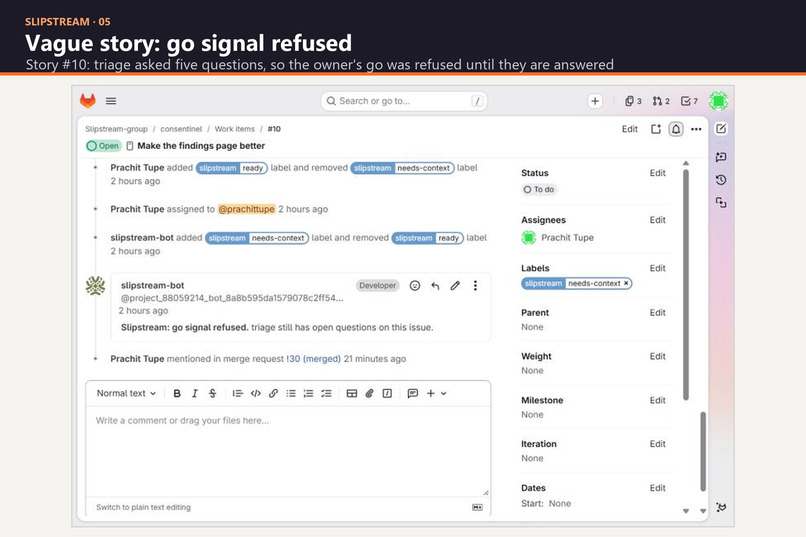Click the compose pencil icon in right rail
The image size is (806, 537).
pos(721,129)
